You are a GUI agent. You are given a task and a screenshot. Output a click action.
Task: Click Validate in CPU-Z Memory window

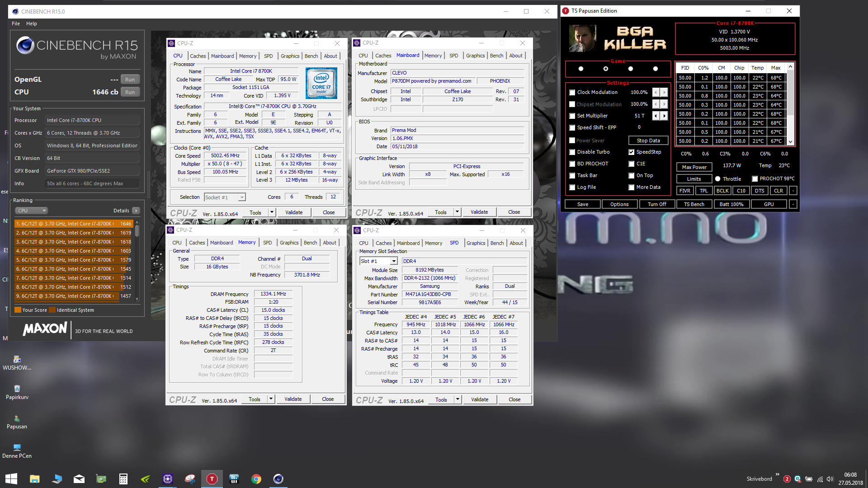[293, 399]
